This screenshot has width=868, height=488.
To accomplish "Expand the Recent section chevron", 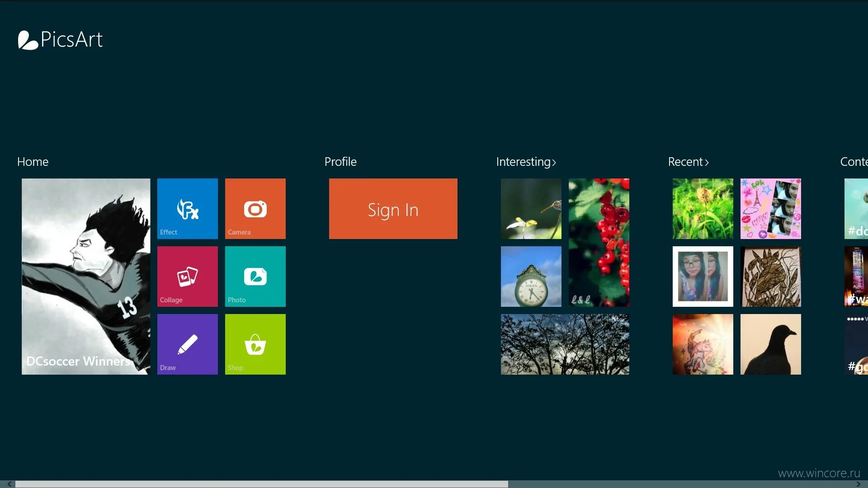I will [x=707, y=162].
